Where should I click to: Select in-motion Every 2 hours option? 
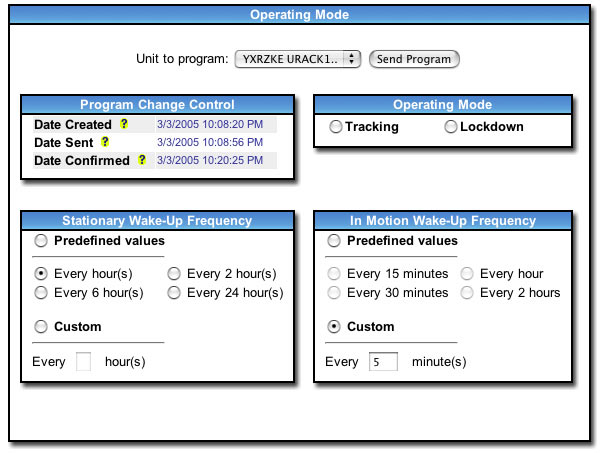[467, 293]
